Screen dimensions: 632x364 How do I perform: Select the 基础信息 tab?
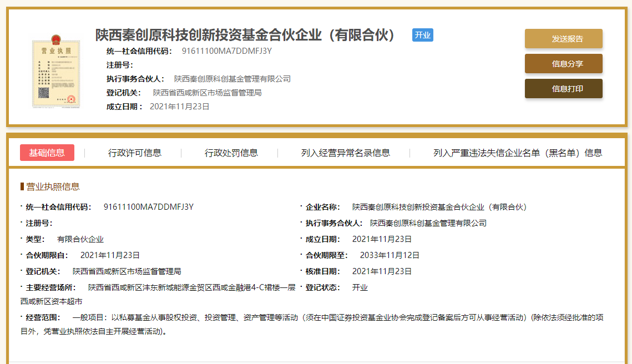(x=47, y=153)
